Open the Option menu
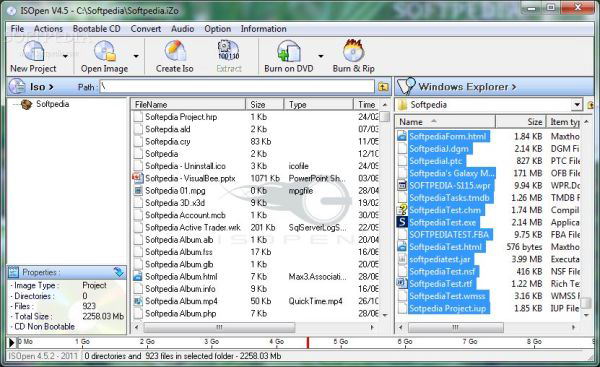600x367 pixels. pyautogui.click(x=217, y=29)
